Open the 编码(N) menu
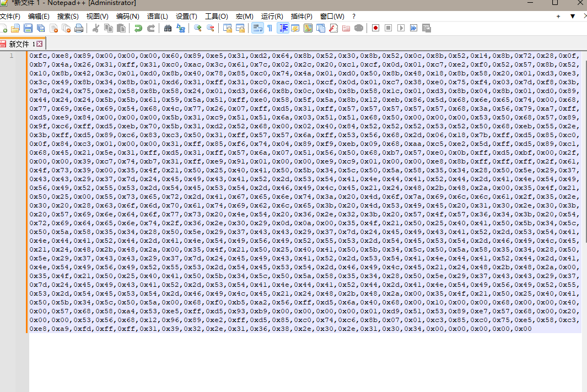This screenshot has width=587, height=392. click(128, 17)
